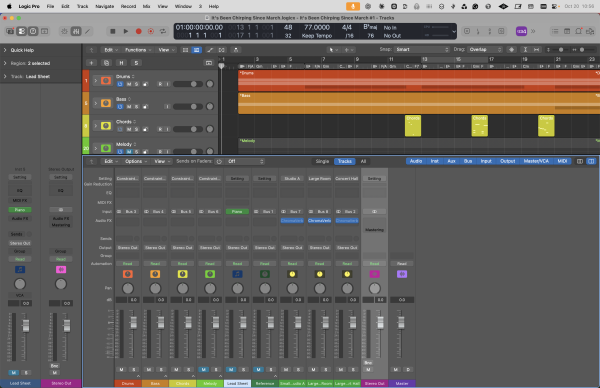Toggle the Inspector button in control bar
The image size is (600, 388).
coord(22,31)
